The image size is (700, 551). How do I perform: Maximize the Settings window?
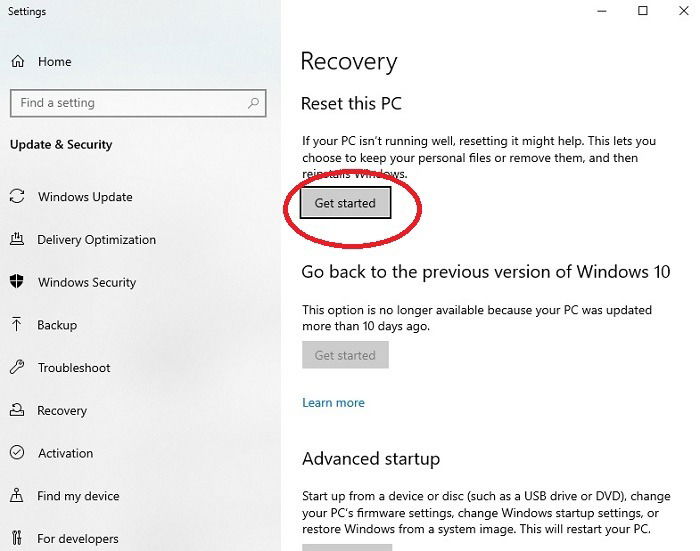[643, 11]
